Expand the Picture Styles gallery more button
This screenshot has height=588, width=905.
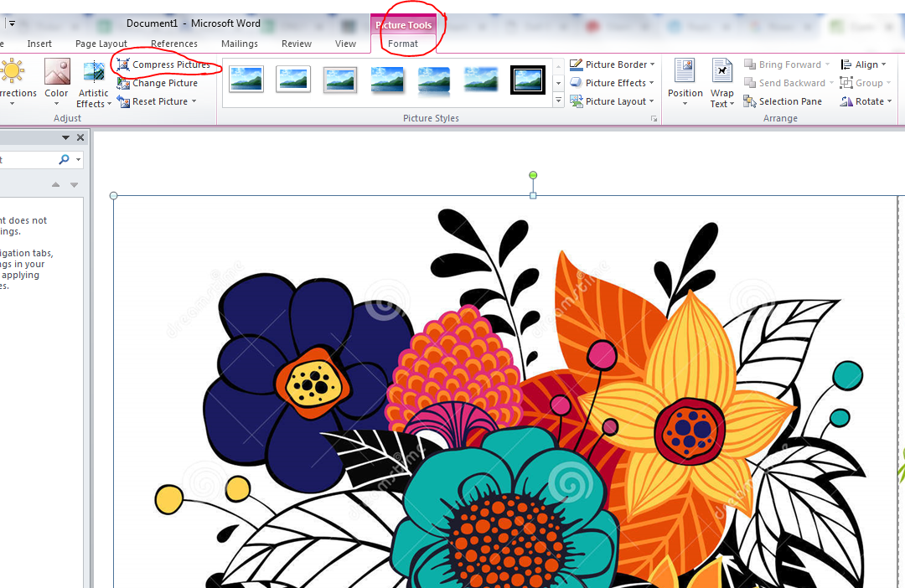point(559,101)
